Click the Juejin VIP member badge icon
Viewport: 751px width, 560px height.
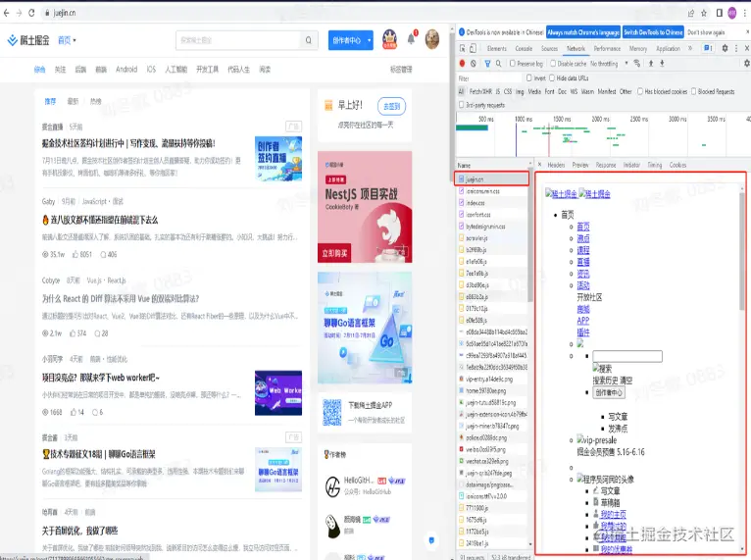point(389,39)
